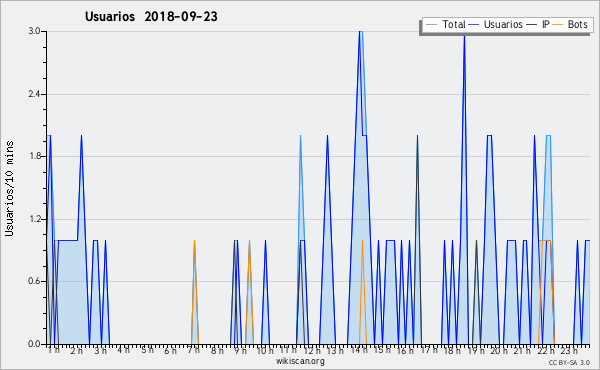Click the '5 h' x-axis label
Viewport: 600px width, 370px height.
[147, 350]
